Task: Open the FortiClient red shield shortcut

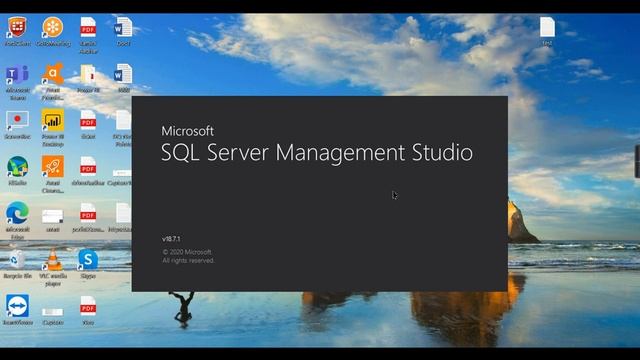Action: tap(17, 27)
